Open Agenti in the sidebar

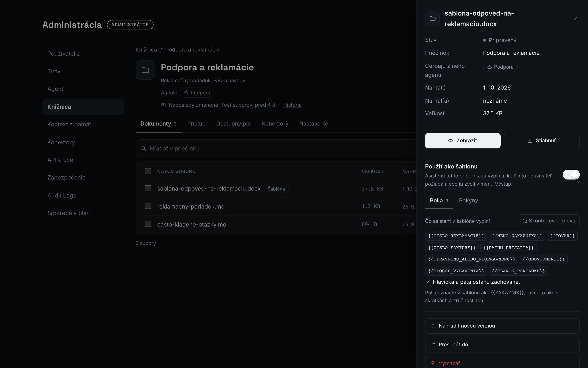83,89
